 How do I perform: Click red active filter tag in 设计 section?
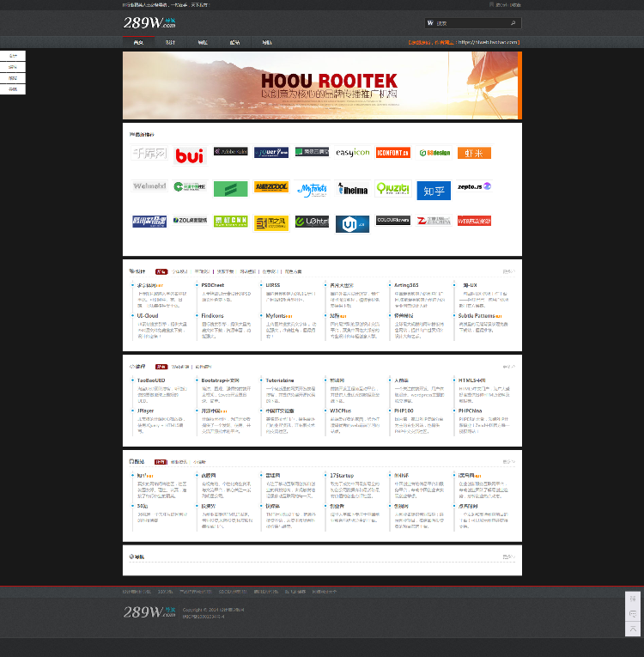(x=161, y=271)
